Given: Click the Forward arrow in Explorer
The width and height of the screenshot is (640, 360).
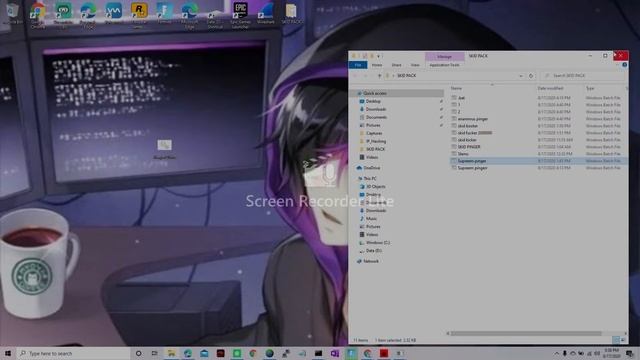Looking at the screenshot, I should click(x=366, y=76).
